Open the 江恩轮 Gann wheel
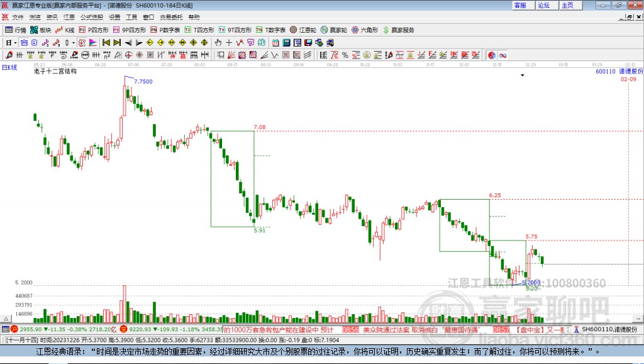This screenshot has height=364, width=644. 303,30
